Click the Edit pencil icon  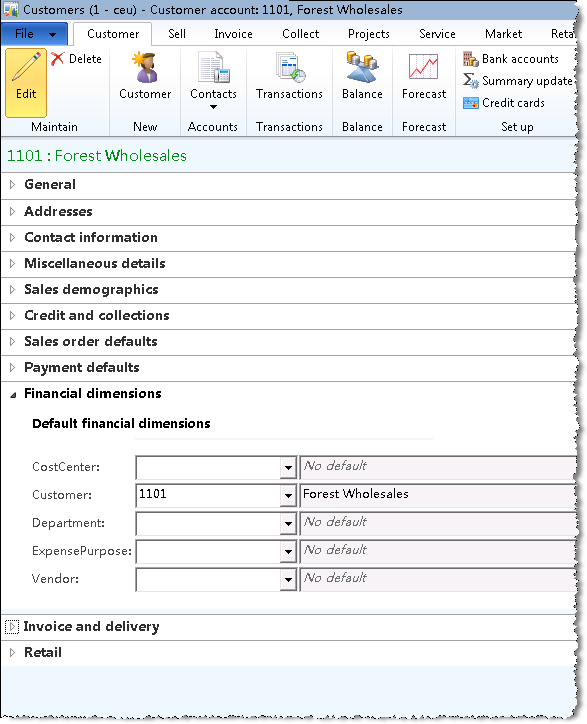[x=26, y=67]
